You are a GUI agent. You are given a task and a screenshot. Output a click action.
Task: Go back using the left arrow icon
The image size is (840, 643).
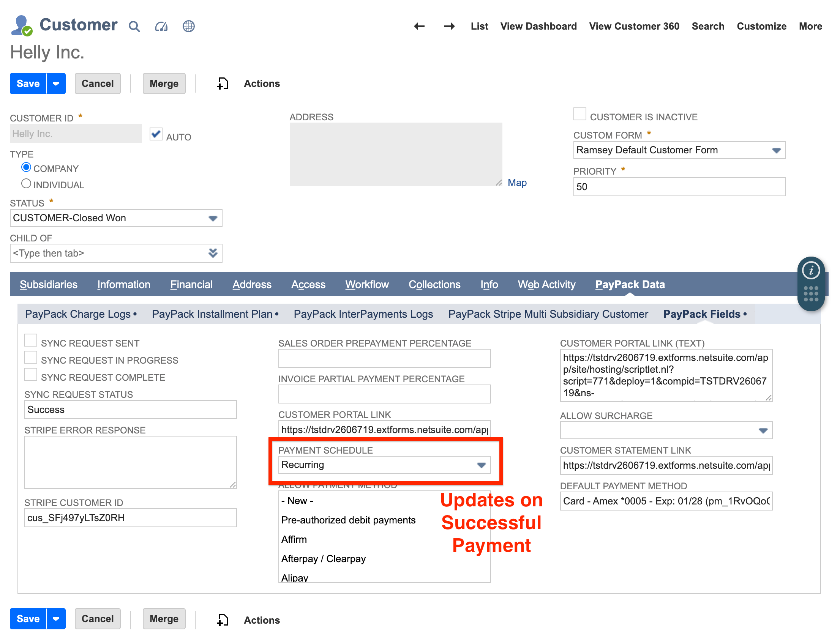click(419, 26)
